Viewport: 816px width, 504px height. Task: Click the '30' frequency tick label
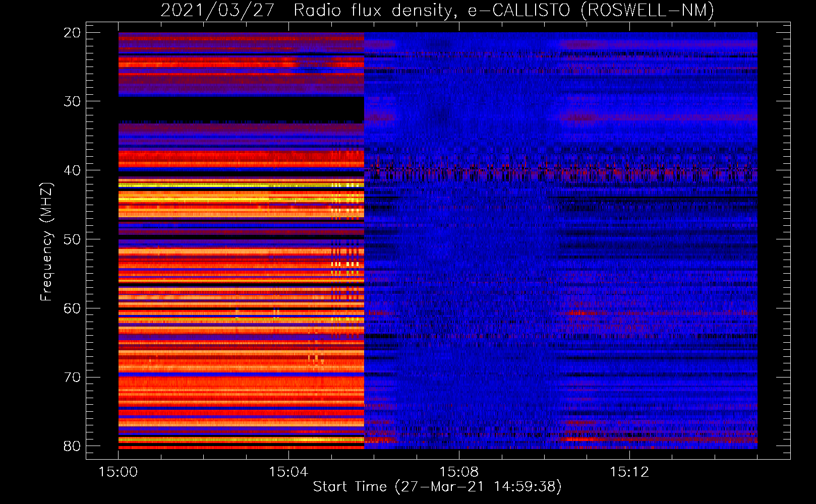(x=73, y=101)
